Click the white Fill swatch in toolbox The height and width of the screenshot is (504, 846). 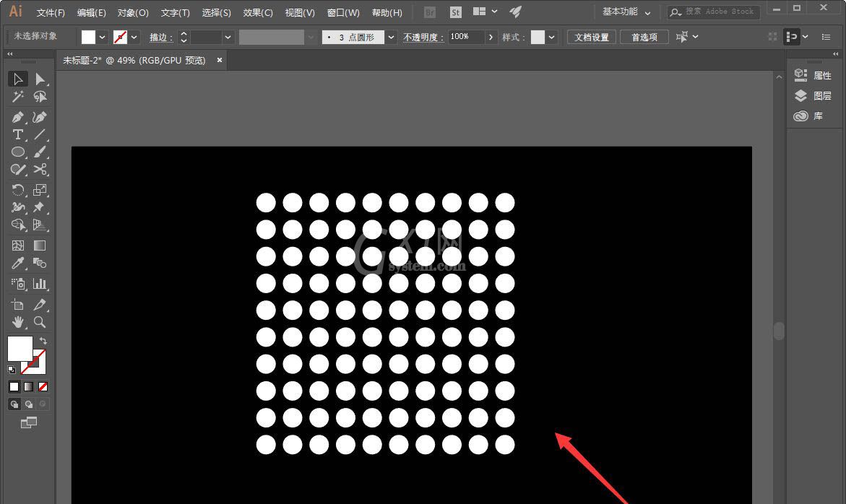point(20,349)
